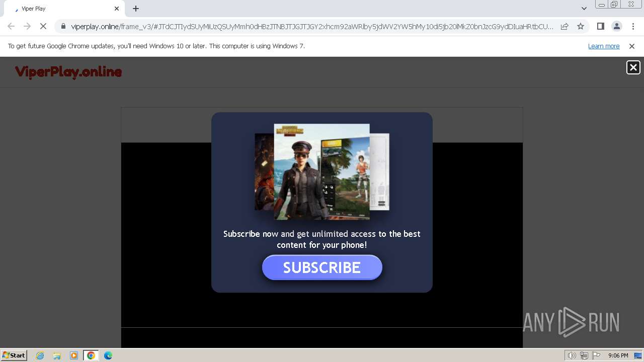Click the browser Back arrow

point(11,26)
